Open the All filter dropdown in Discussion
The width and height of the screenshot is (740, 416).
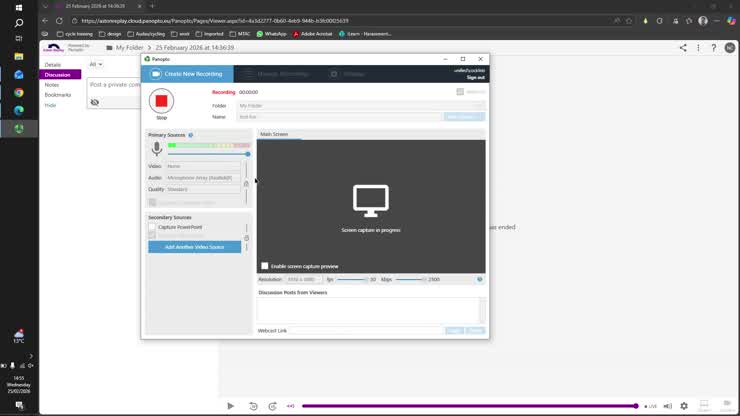96,64
